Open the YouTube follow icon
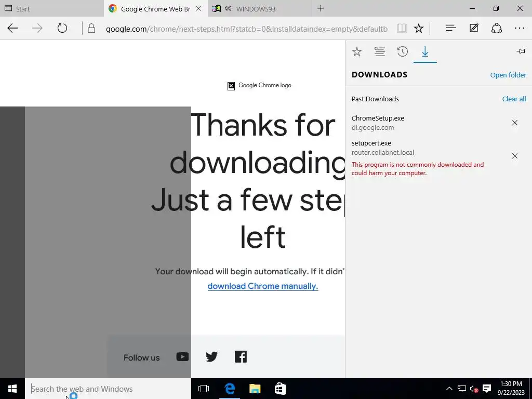Screen dimensions: 532x399 pyautogui.click(x=182, y=356)
